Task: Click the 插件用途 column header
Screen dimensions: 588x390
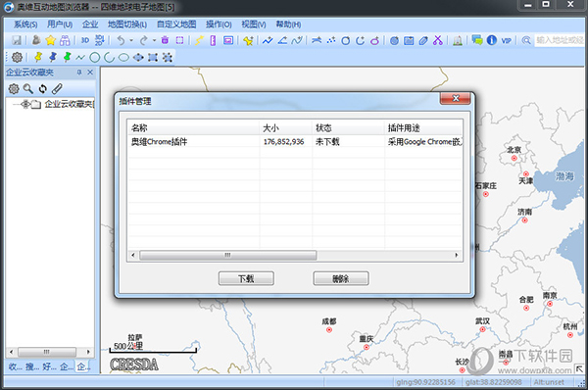Action: pyautogui.click(x=423, y=127)
